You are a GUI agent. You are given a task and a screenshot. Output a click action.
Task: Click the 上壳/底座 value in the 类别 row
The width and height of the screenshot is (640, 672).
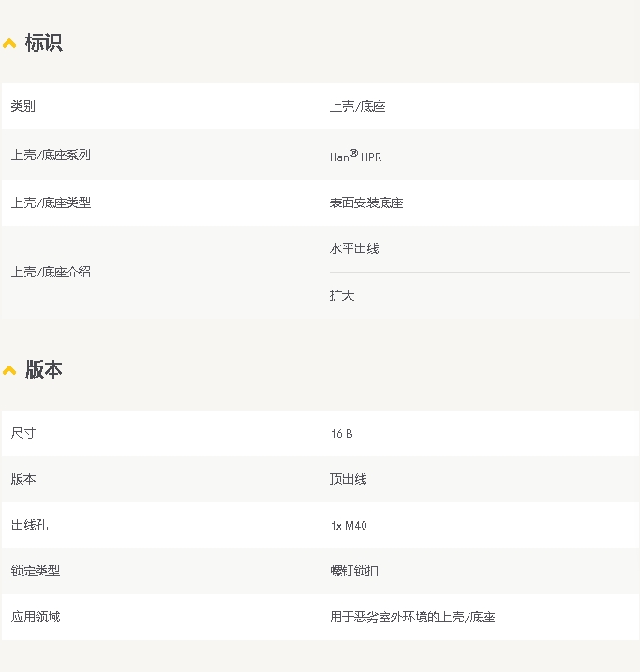tap(357, 107)
